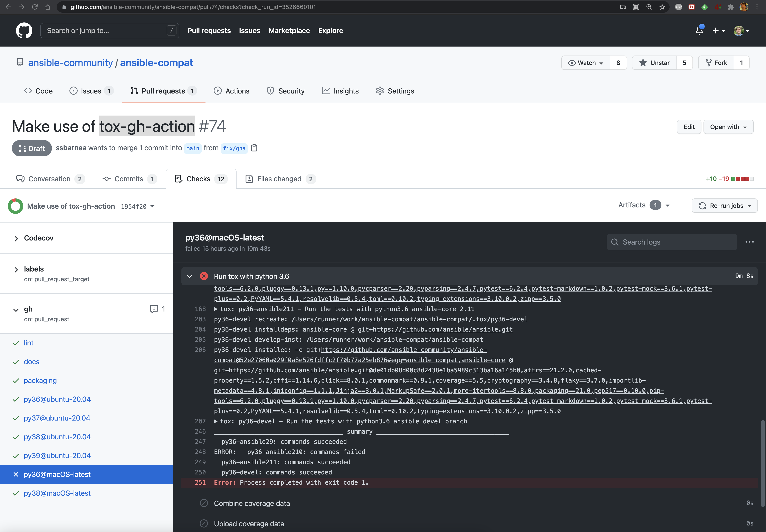
Task: Click the comment annotation icon beside gh
Action: click(x=154, y=309)
